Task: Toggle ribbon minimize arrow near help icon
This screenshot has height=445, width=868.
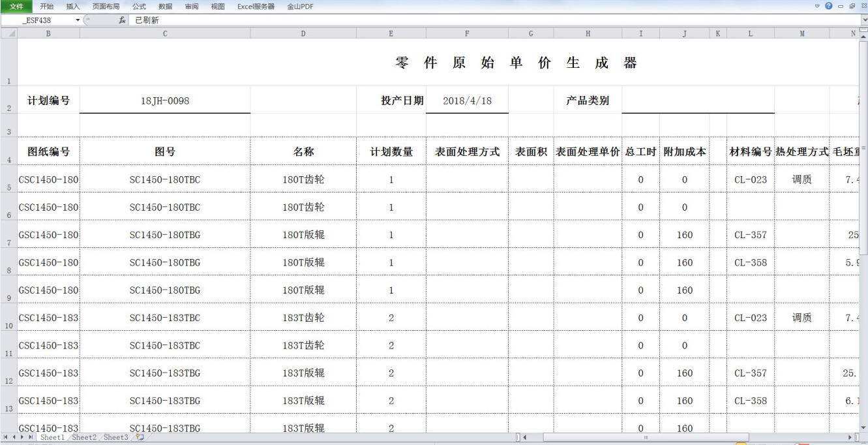Action: point(818,6)
